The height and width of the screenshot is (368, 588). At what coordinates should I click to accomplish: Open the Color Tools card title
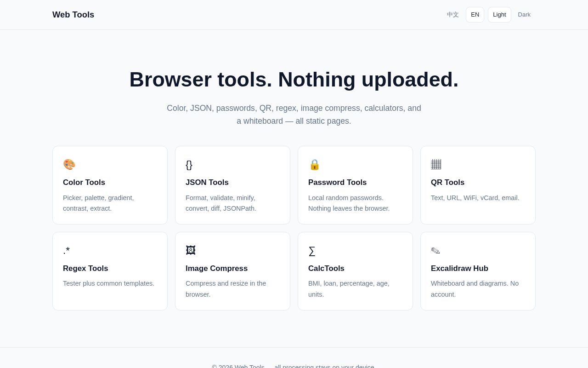[x=84, y=183]
